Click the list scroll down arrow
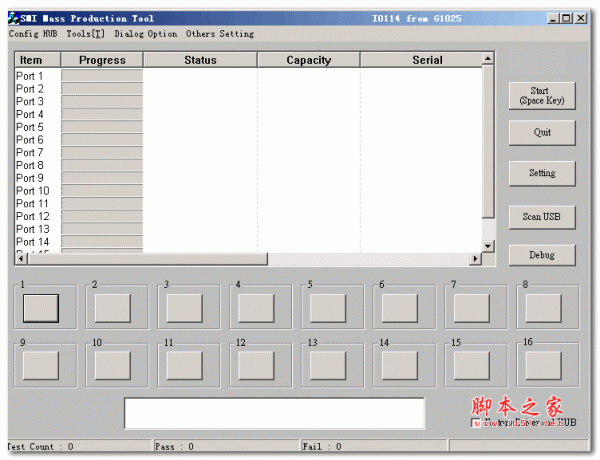Image resolution: width=600 pixels, height=460 pixels. [x=488, y=246]
